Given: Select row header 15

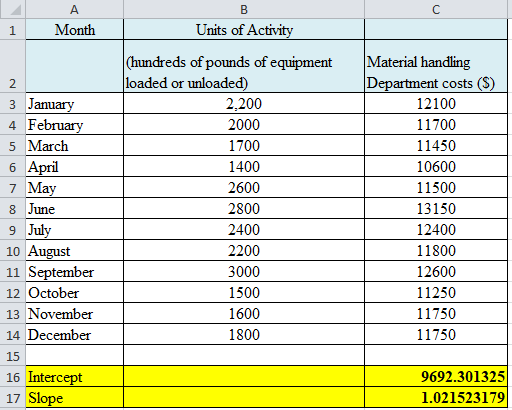Looking at the screenshot, I should (x=13, y=356).
